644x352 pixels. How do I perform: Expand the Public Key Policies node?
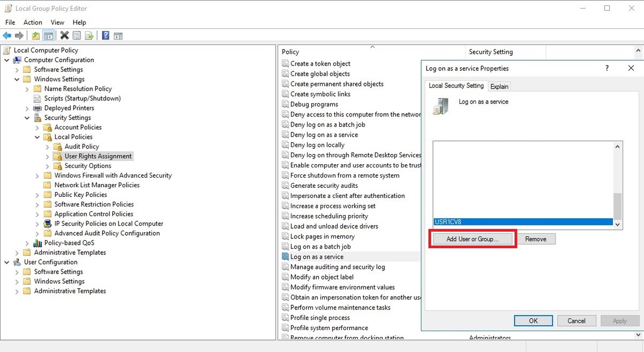click(38, 195)
